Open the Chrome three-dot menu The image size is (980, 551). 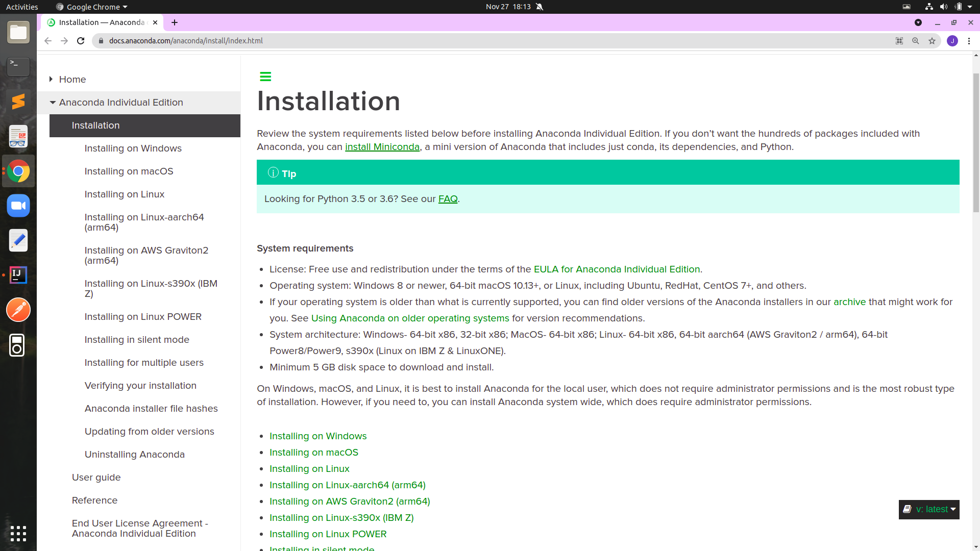[x=969, y=41]
